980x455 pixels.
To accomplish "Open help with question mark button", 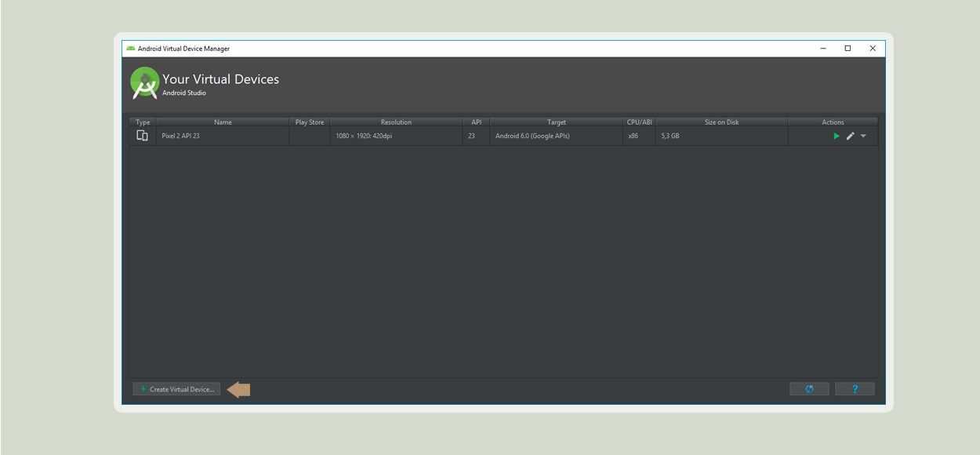I will (855, 389).
